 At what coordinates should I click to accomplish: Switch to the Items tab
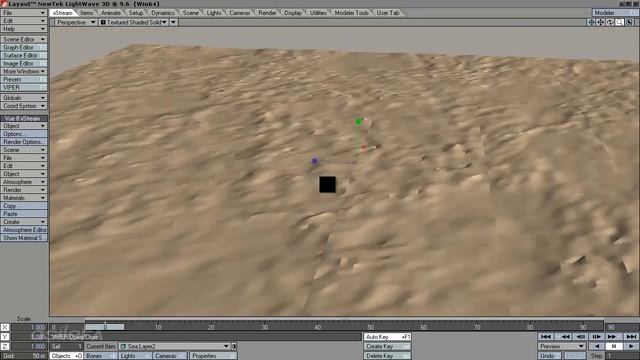87,13
